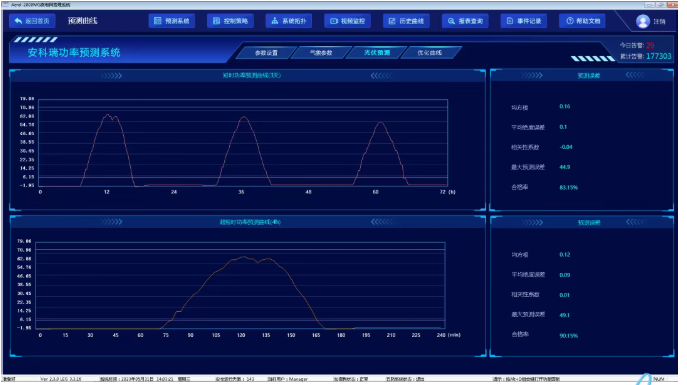Image resolution: width=687 pixels, height=385 pixels.
Task: Show the 系统拓扑 topology view
Action: click(x=289, y=21)
